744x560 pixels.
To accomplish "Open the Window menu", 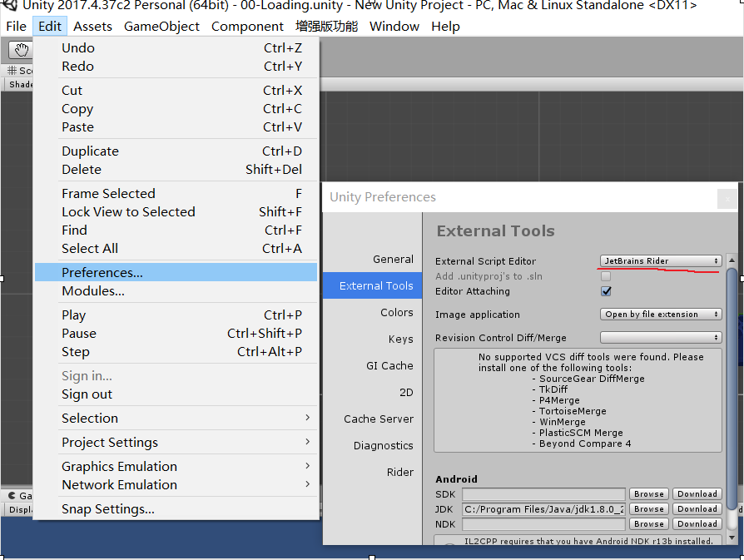I will (394, 26).
